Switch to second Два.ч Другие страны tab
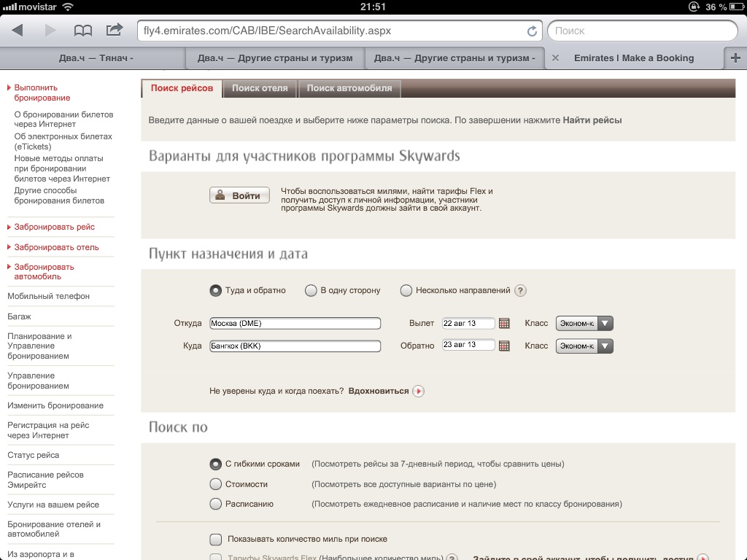This screenshot has height=560, width=747. click(x=275, y=58)
